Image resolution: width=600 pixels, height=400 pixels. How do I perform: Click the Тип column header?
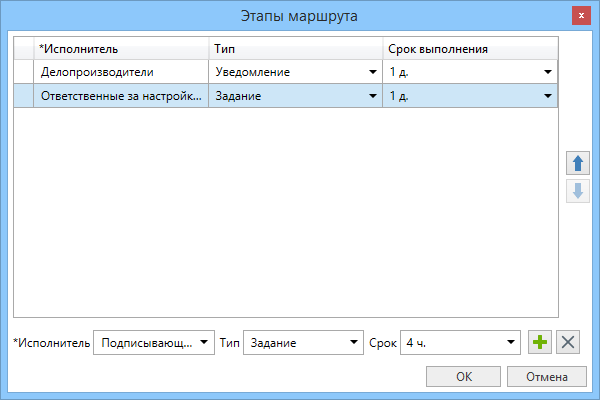coord(295,49)
